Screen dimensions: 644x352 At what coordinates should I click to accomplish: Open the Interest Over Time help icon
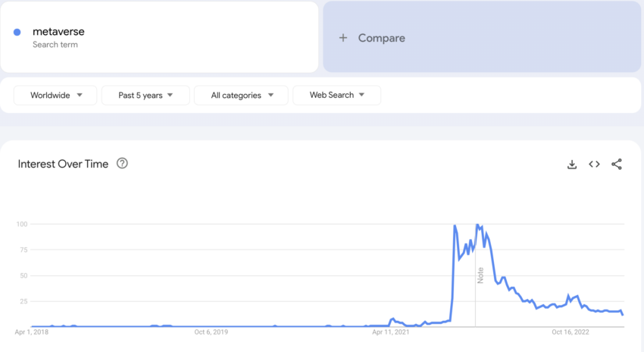tap(122, 164)
